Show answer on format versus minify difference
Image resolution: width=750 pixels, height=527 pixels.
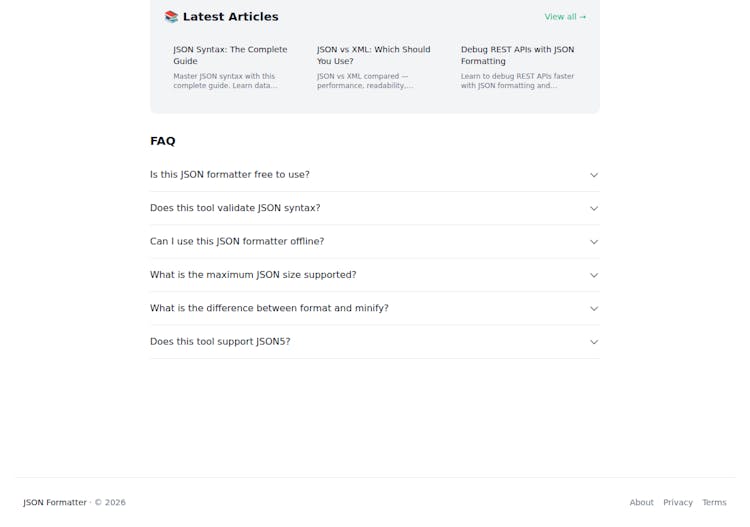click(269, 308)
